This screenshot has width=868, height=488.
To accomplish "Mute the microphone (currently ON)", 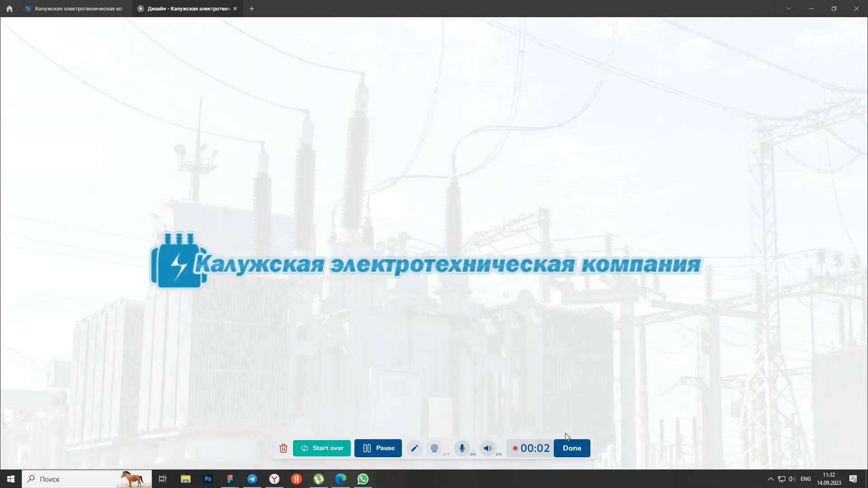I will tap(462, 448).
